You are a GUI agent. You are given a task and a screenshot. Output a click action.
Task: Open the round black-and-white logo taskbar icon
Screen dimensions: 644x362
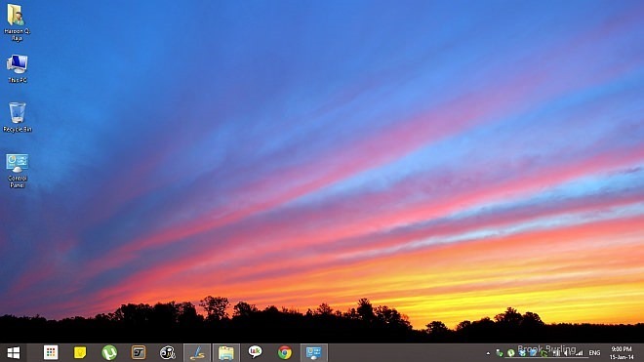tap(168, 352)
